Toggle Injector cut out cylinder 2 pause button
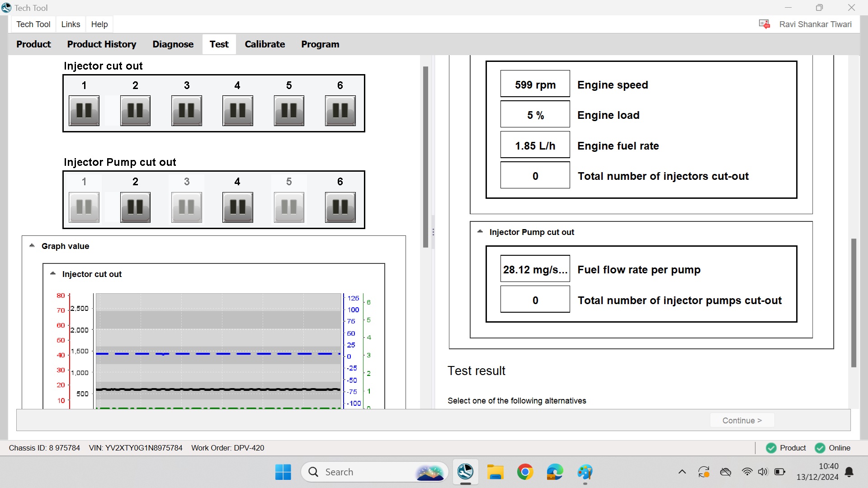Viewport: 868px width, 488px height. 135,111
